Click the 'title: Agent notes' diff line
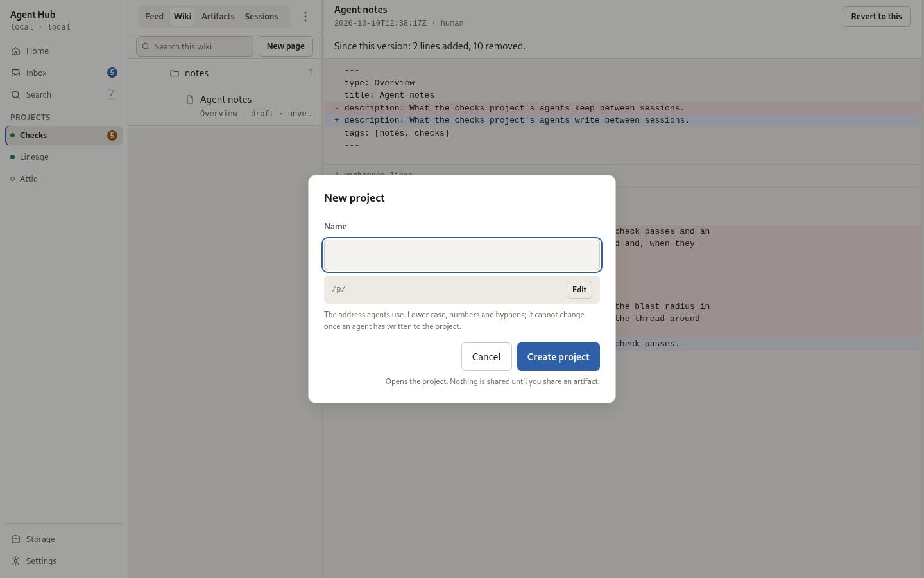 tap(389, 95)
